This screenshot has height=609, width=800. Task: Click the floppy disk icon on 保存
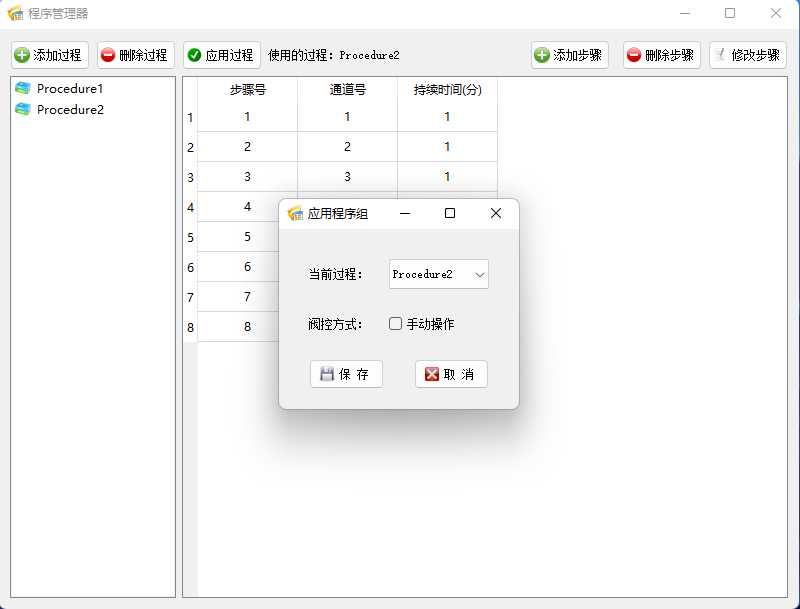[x=327, y=374]
